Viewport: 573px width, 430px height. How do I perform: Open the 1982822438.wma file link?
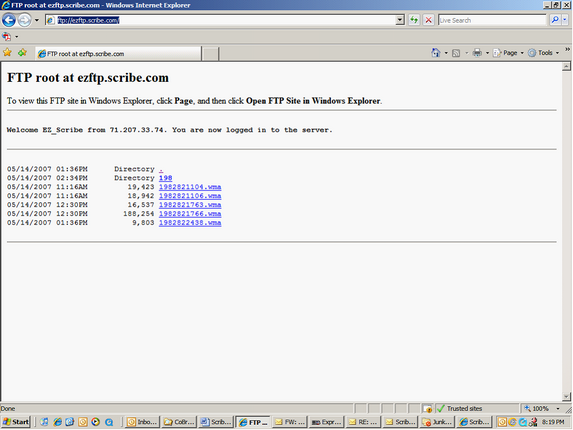pos(190,223)
